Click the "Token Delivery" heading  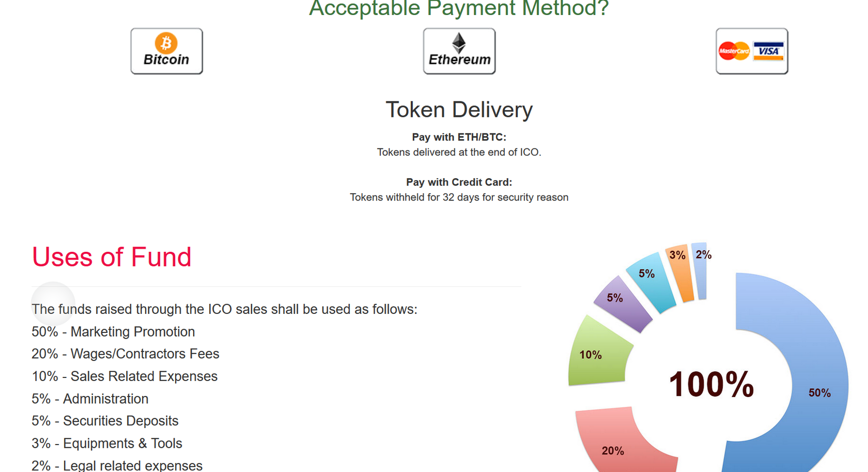click(459, 110)
